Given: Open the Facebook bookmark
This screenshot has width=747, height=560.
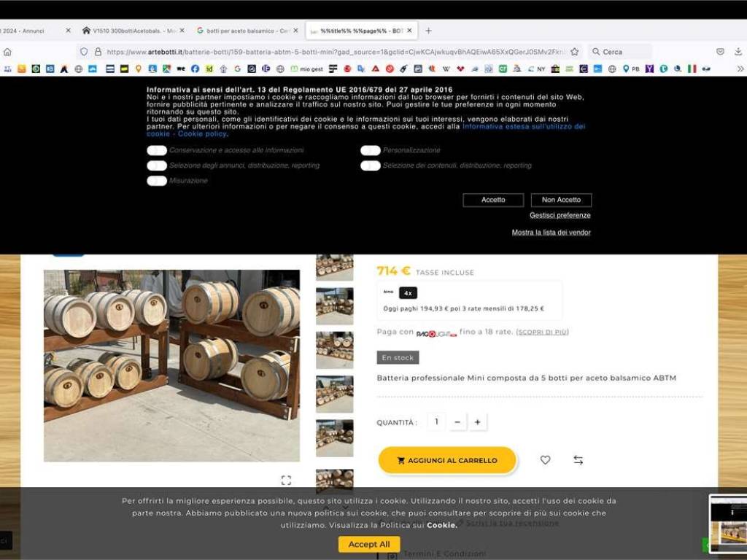Looking at the screenshot, I should coord(193,69).
